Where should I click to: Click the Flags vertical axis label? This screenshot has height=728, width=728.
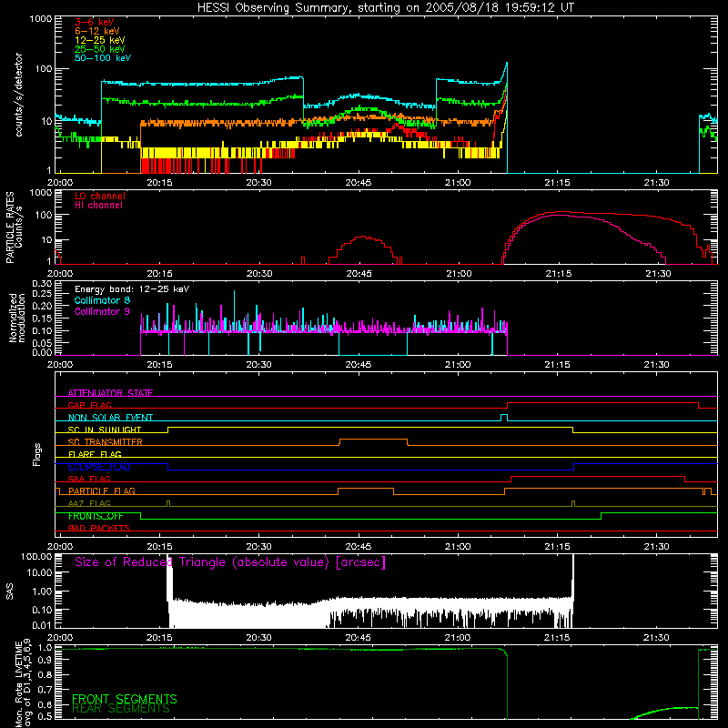pos(36,454)
